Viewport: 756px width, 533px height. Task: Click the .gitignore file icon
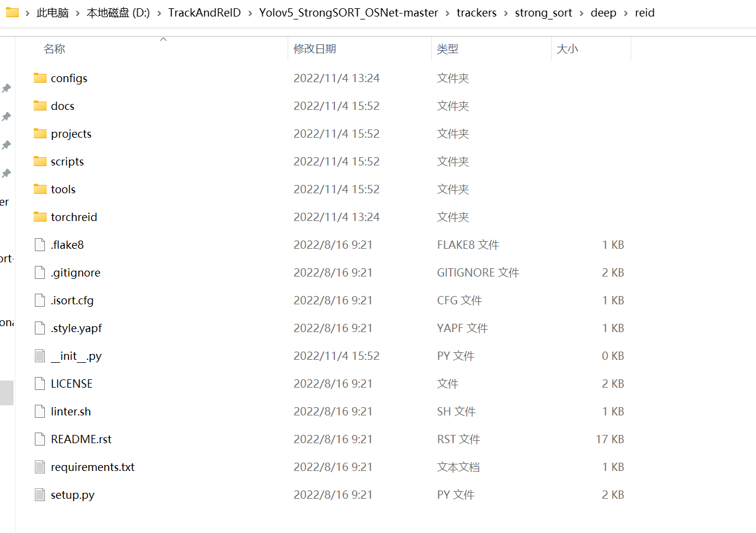(x=40, y=272)
